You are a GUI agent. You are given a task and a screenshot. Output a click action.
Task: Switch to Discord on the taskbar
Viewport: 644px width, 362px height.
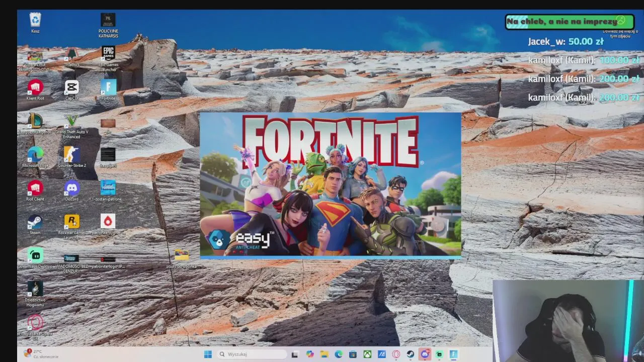coord(425,354)
